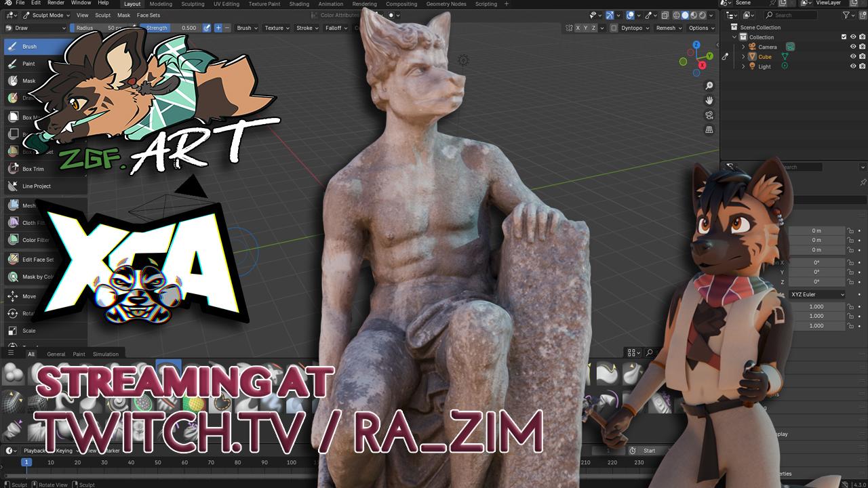Viewport: 868px width, 488px height.
Task: Switch to the Sculpting workspace tab
Action: click(x=193, y=3)
